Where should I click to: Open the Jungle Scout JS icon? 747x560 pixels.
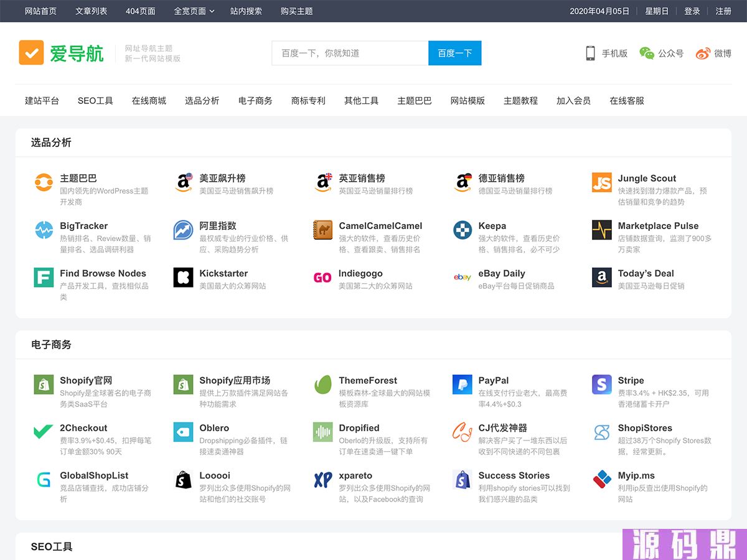[x=601, y=183]
